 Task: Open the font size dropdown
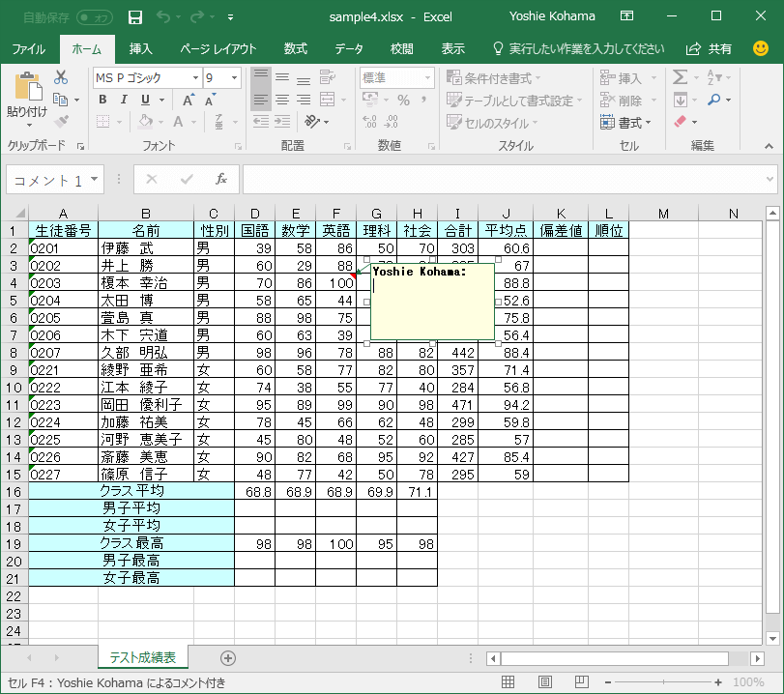[234, 78]
